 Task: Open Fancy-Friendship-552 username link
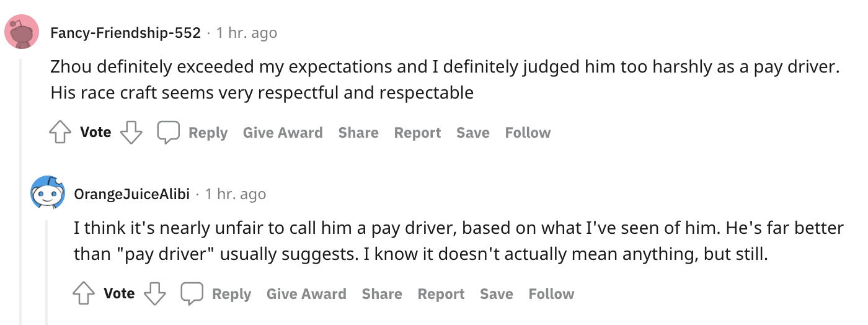click(126, 33)
